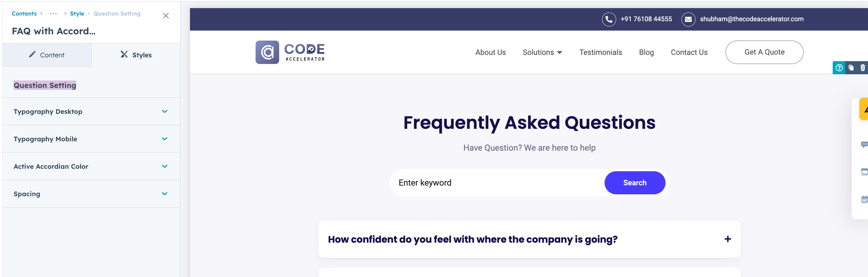Close the FAQ module editor panel
Screen dimensions: 868x277
pos(166,16)
